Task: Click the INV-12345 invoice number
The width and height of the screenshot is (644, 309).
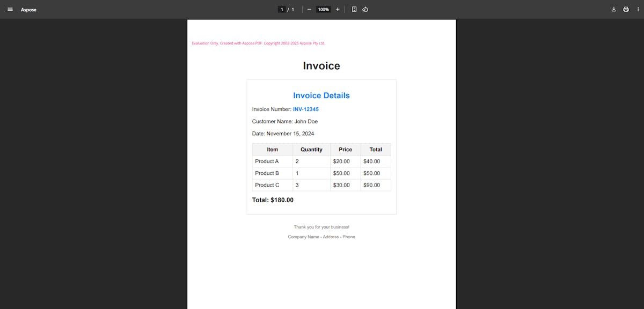Action: point(305,109)
